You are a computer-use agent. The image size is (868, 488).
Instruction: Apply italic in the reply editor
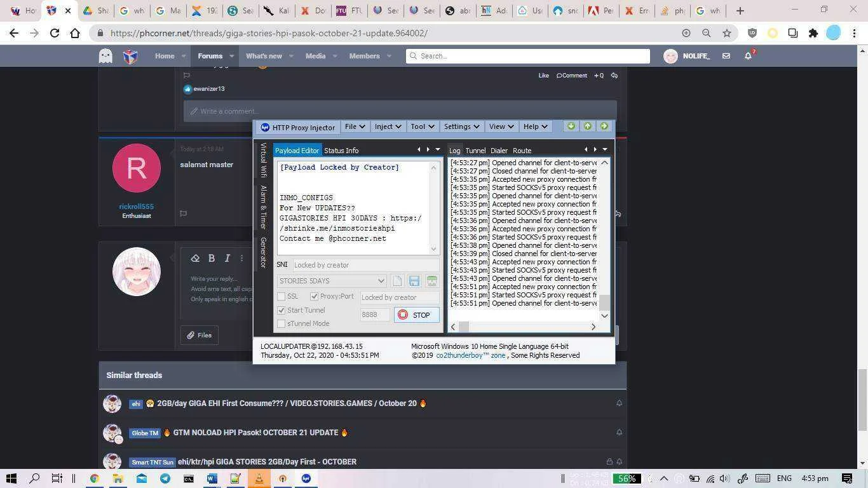pos(227,258)
